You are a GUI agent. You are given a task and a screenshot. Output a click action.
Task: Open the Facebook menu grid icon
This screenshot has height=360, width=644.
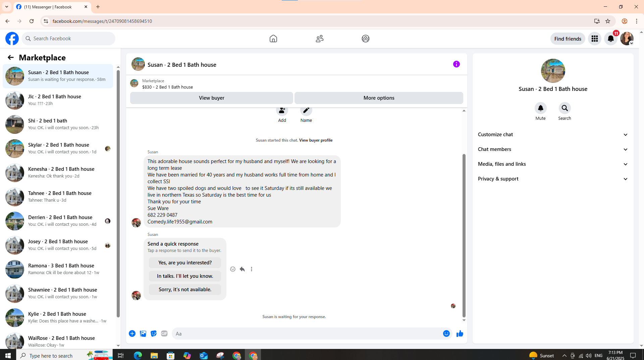pos(595,39)
